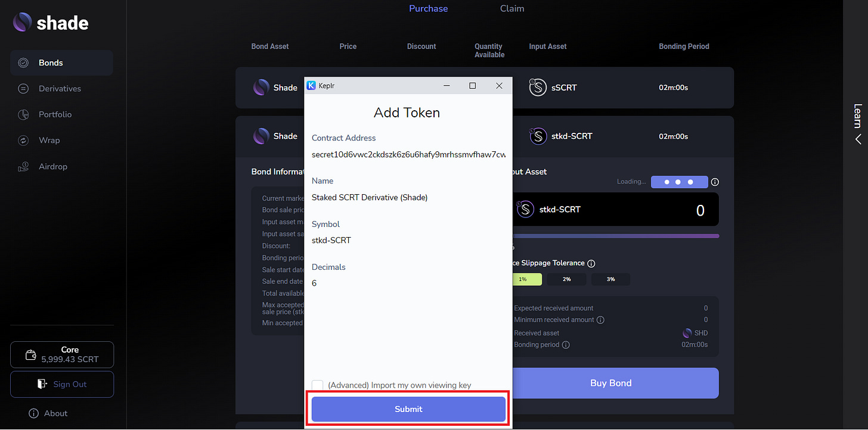Enable Import my own viewing key checkbox
The image size is (868, 430).
(x=317, y=385)
